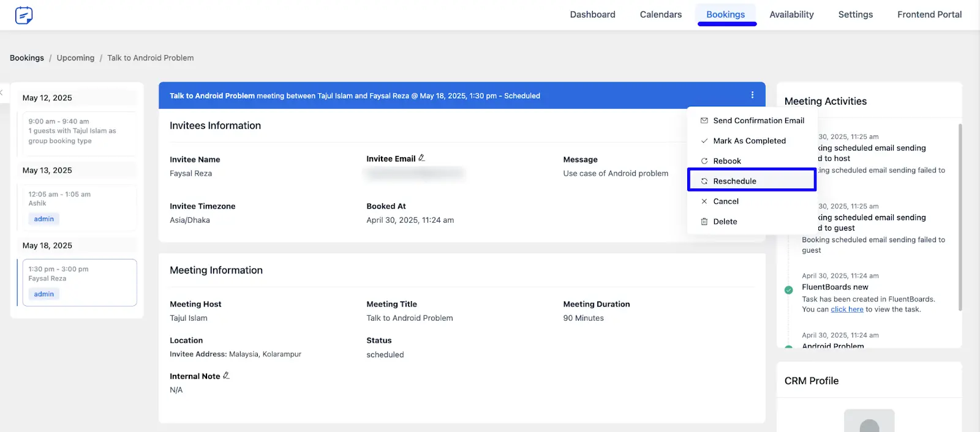
Task: Click the Upcoming breadcrumb link
Action: [x=75, y=58]
